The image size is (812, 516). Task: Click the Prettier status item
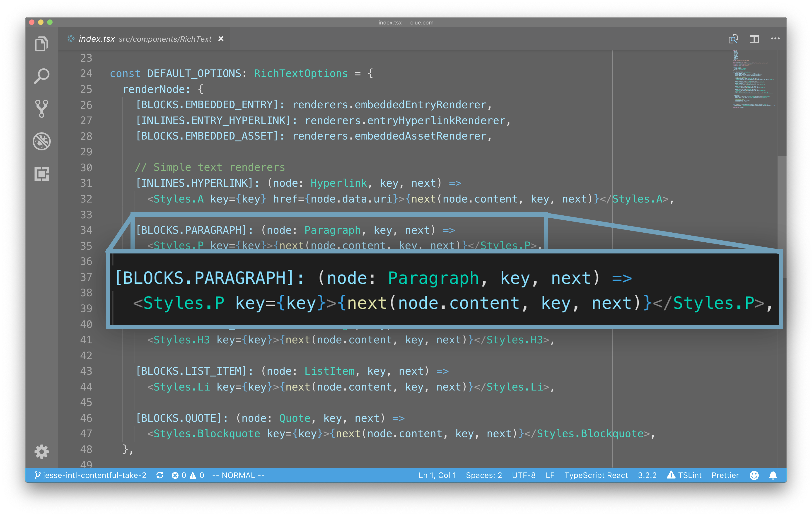pos(725,475)
